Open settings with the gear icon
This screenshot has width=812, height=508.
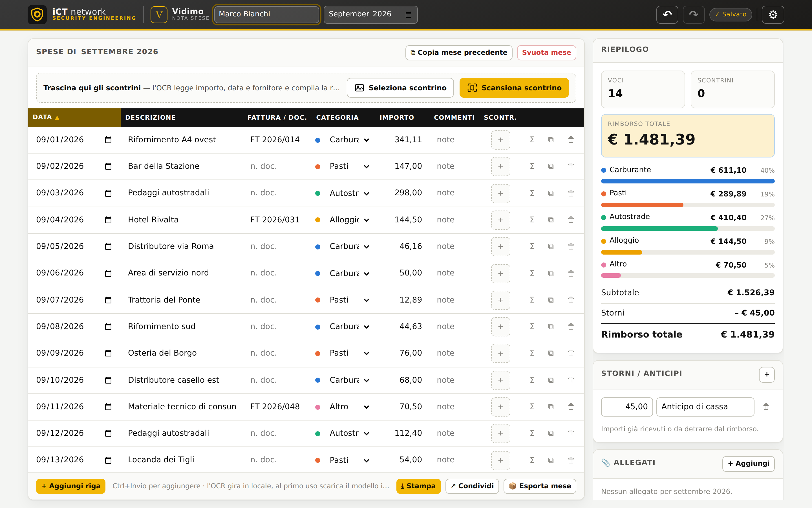(773, 14)
